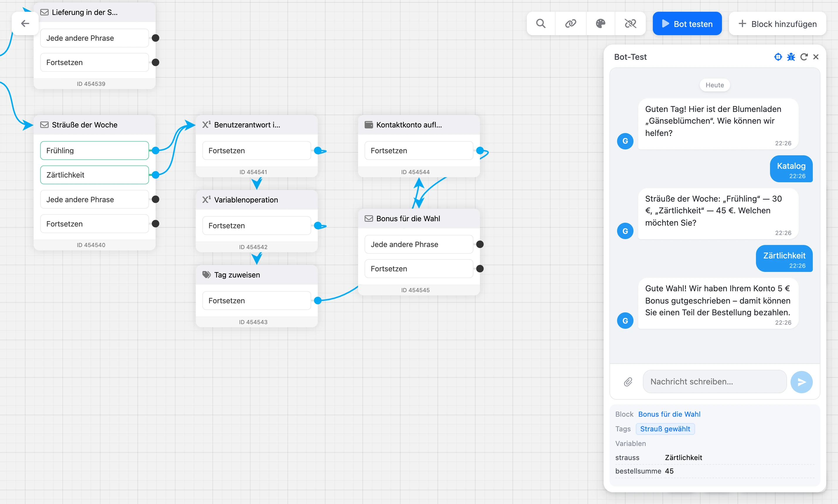The width and height of the screenshot is (838, 504).
Task: Select the Frühling option
Action: pos(94,150)
